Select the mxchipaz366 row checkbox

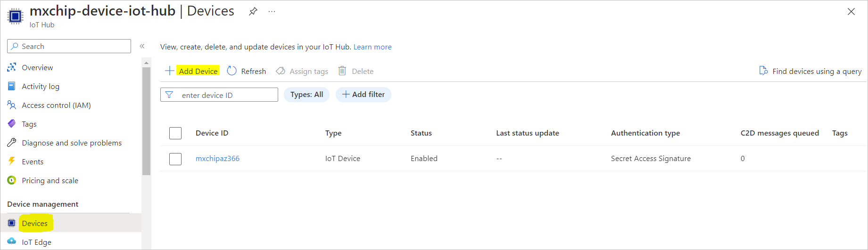click(x=175, y=159)
